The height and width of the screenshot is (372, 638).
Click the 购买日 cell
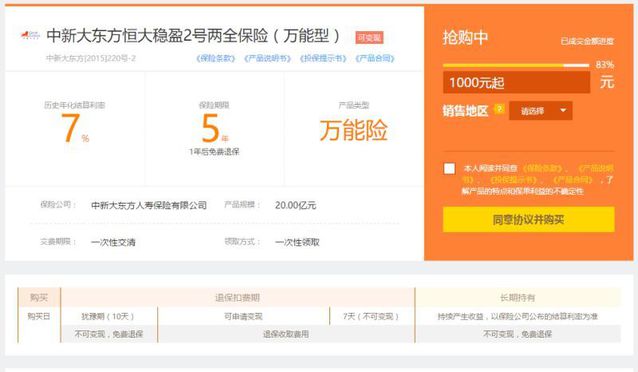pos(39,316)
